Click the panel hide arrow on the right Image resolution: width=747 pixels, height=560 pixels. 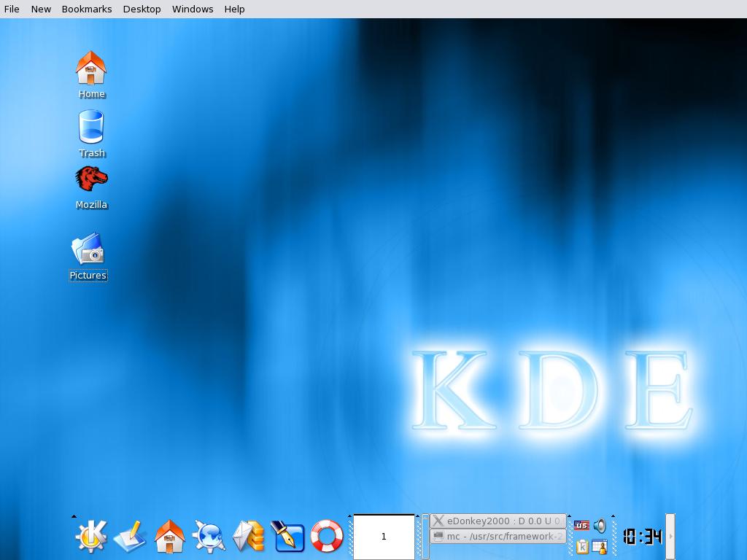670,534
